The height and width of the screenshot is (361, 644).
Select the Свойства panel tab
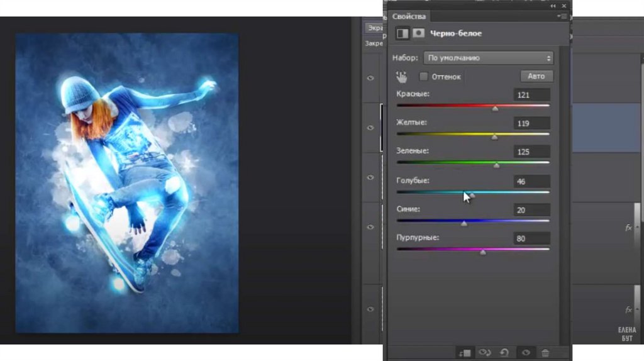tap(409, 16)
